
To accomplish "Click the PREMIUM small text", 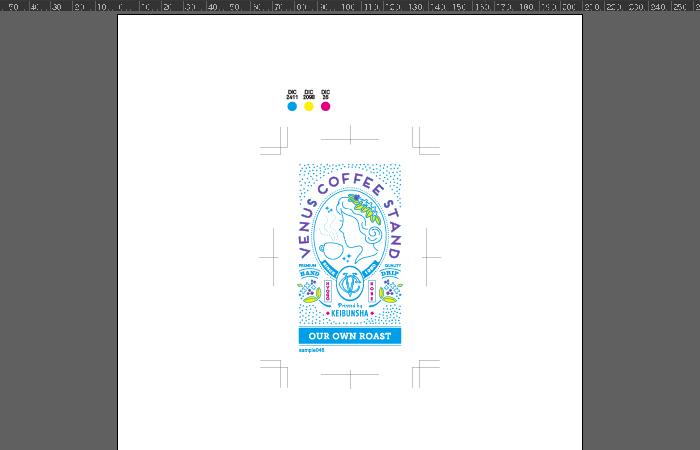I will click(307, 266).
